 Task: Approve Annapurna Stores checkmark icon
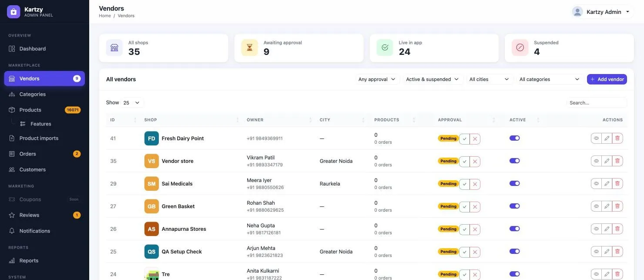click(x=464, y=229)
